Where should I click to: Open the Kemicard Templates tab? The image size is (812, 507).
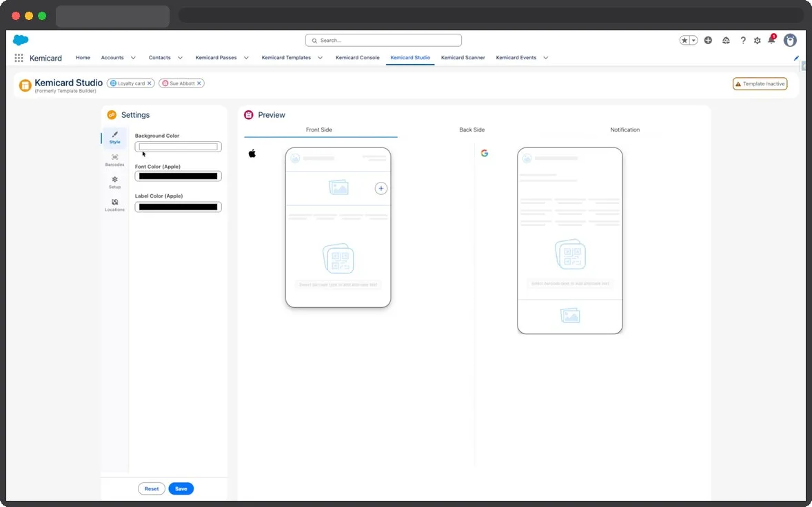[286, 57]
